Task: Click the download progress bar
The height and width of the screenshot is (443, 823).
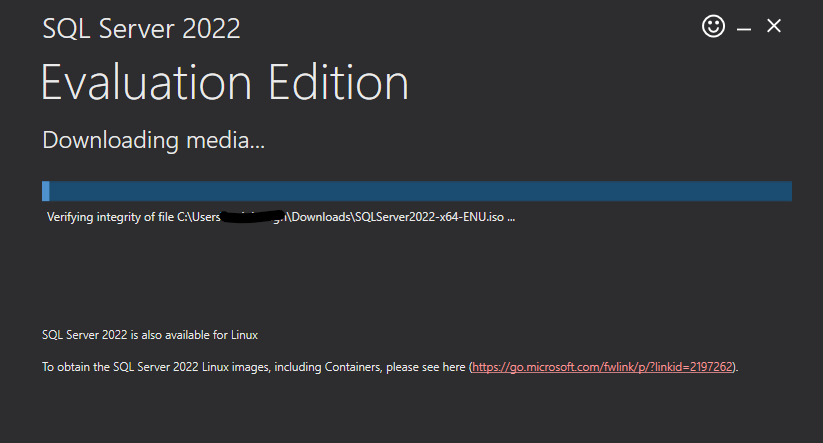Action: (417, 191)
